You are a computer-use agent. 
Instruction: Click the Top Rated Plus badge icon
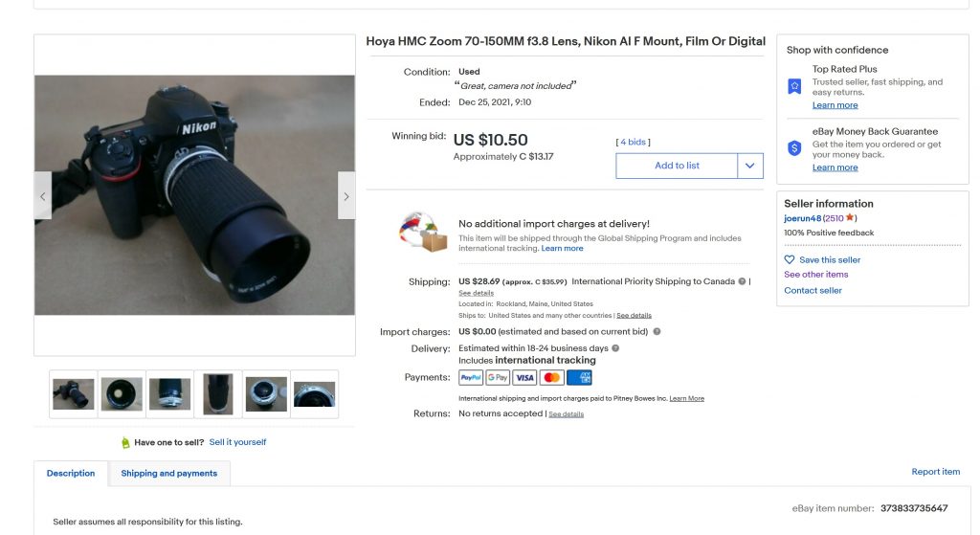794,86
